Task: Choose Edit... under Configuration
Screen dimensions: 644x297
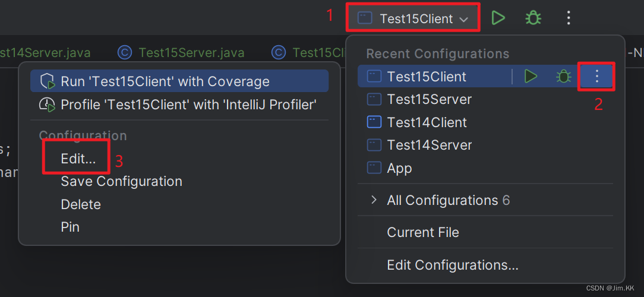Action: coord(78,159)
